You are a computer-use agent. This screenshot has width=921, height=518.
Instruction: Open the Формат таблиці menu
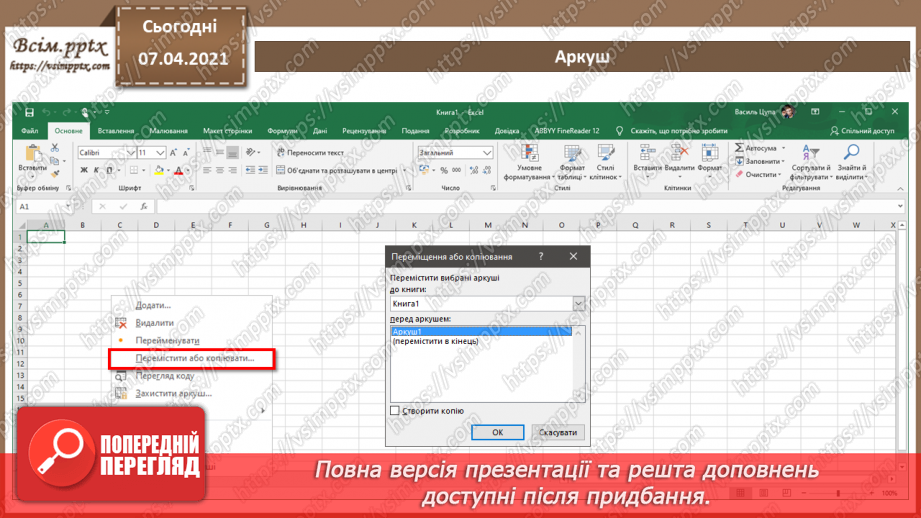[x=572, y=163]
